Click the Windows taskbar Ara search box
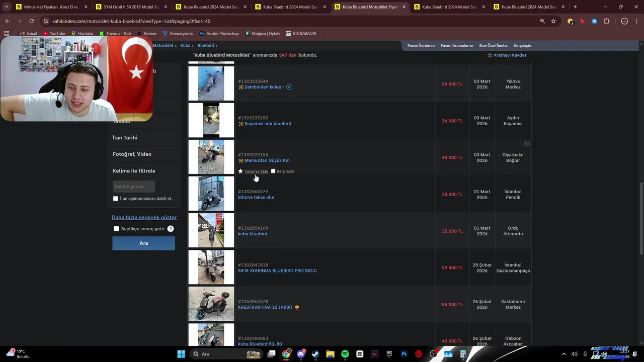Image resolution: width=644 pixels, height=362 pixels. point(226,354)
